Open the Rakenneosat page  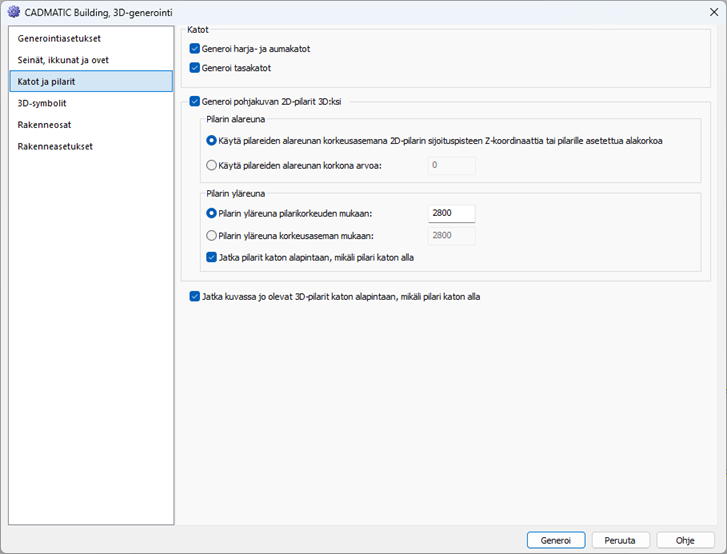pyautogui.click(x=45, y=125)
